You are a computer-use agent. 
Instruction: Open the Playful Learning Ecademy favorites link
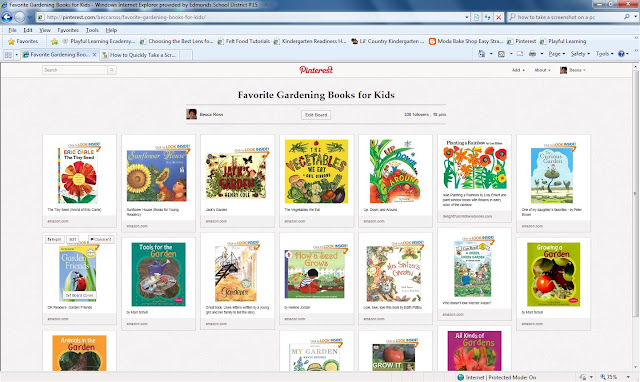98,41
